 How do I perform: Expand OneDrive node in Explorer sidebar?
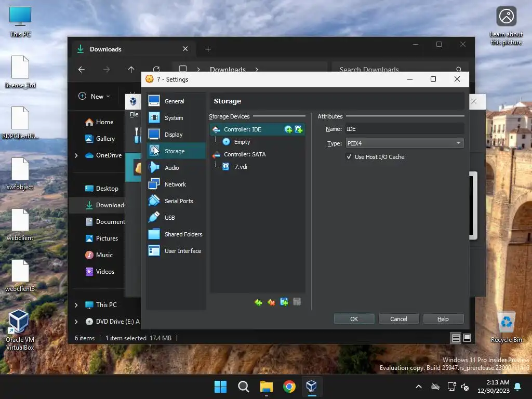click(x=76, y=155)
